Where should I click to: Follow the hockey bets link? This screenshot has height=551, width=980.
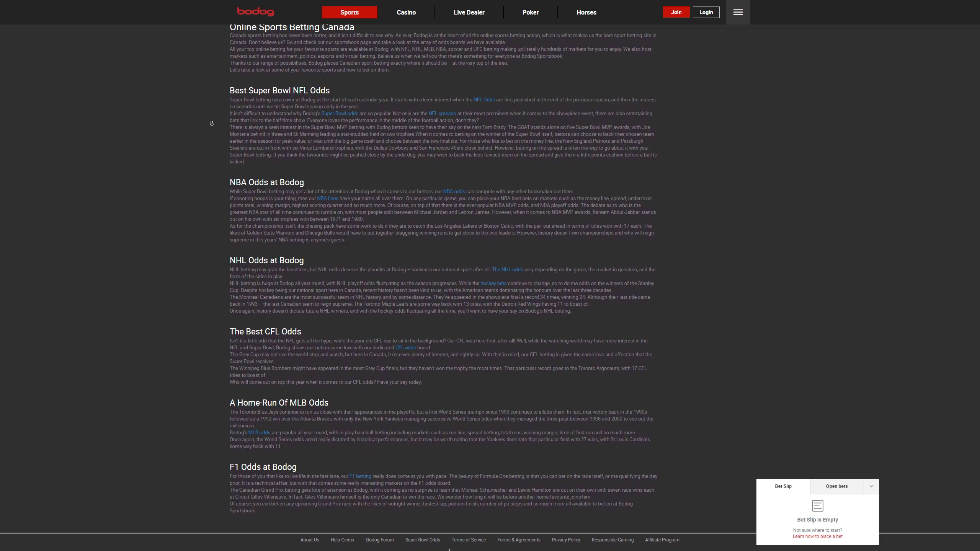pos(493,284)
